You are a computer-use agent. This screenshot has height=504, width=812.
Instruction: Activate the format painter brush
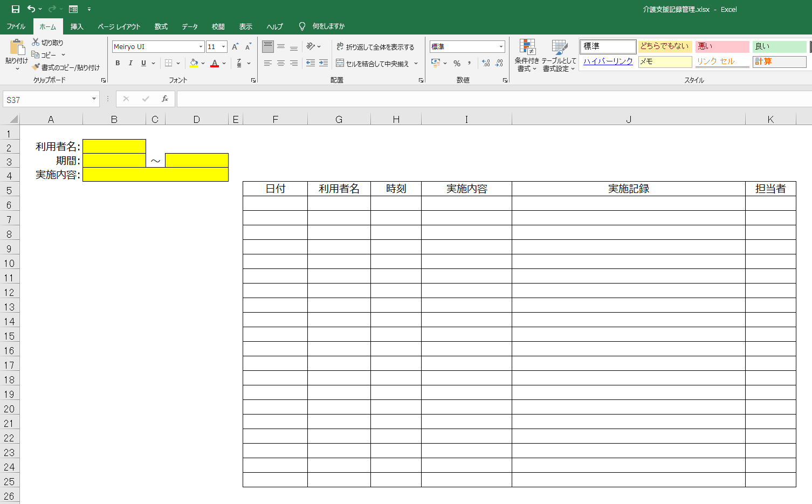pyautogui.click(x=36, y=67)
